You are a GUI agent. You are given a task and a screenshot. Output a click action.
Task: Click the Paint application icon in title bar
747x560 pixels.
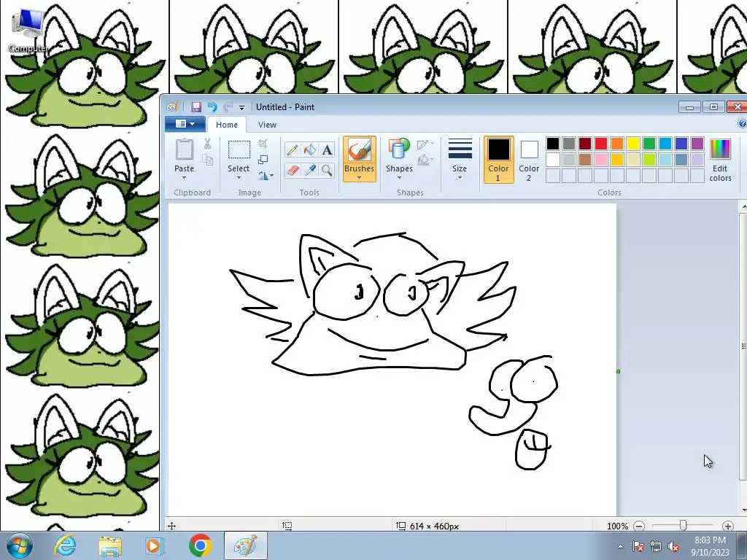172,107
